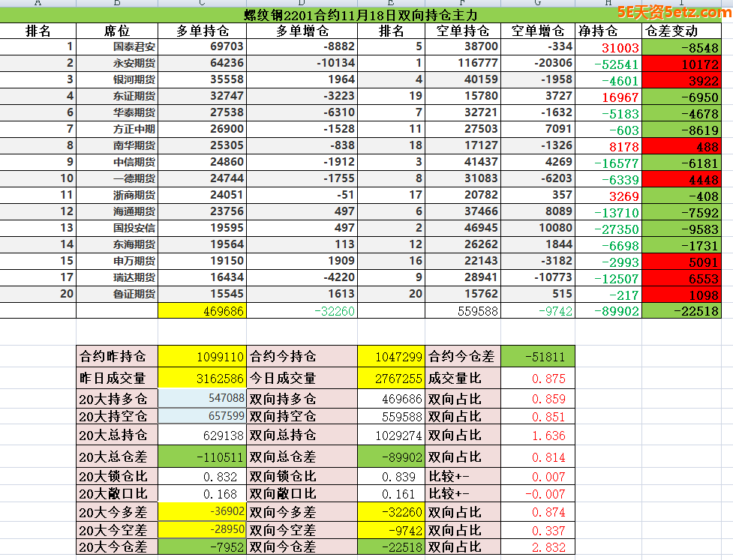The height and width of the screenshot is (560, 733).
Task: Select the 合约昨持仓 label cell
Action: pos(117,357)
